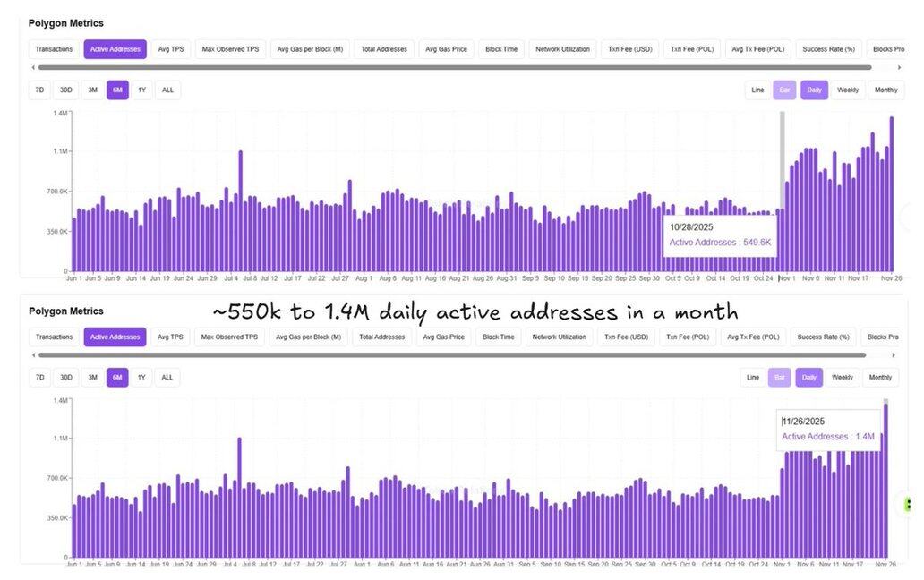Open the Total Addresses tab in the lower panel

pos(381,337)
